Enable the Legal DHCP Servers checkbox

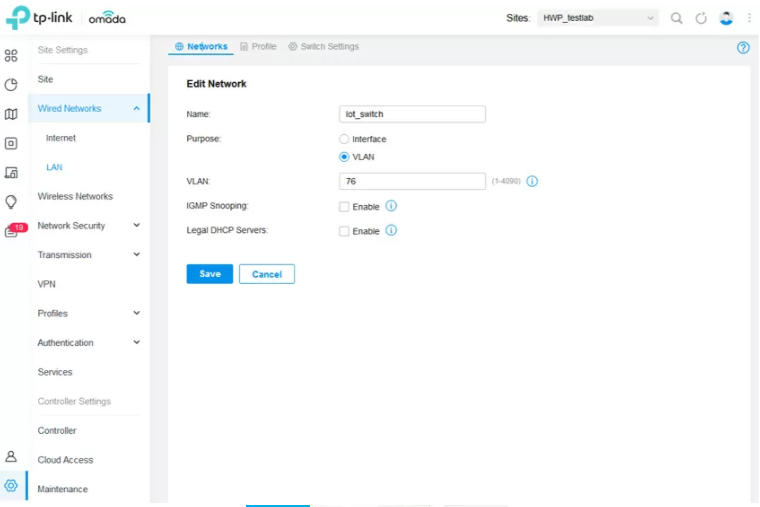point(344,231)
